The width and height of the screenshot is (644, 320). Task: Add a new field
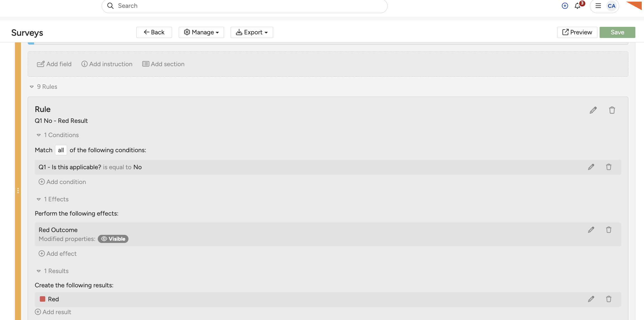pos(54,64)
